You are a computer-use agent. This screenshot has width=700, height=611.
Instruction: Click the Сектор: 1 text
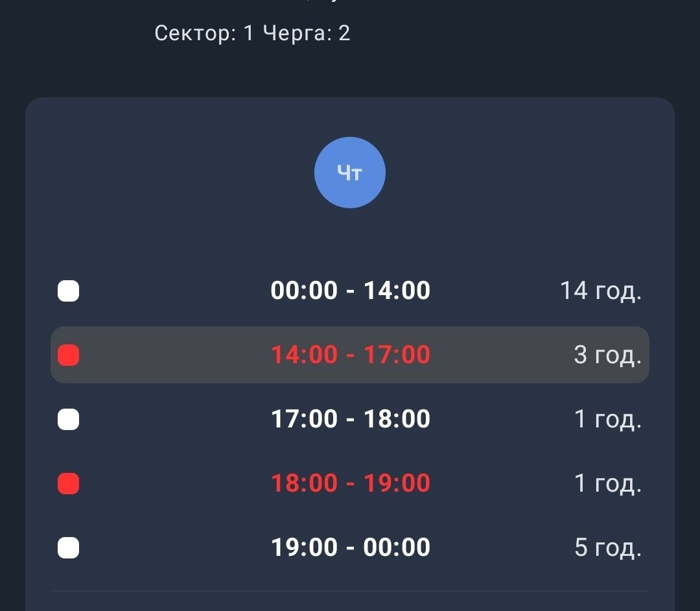click(204, 33)
